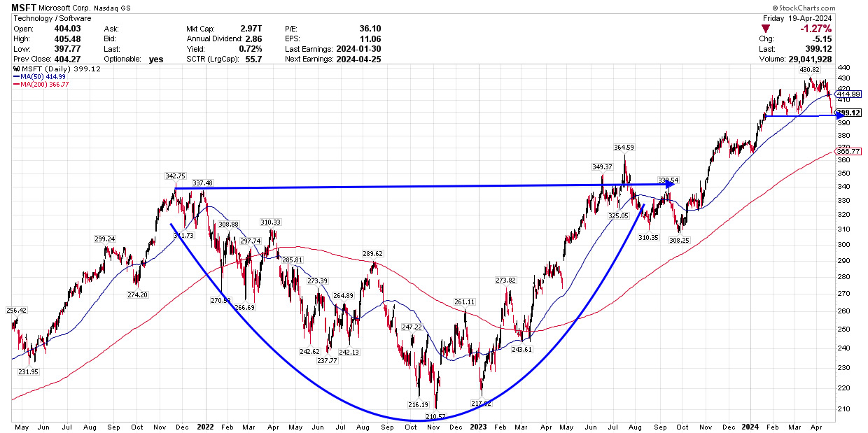The image size is (868, 433).
Task: Click the Optionable value yes
Action: point(155,59)
